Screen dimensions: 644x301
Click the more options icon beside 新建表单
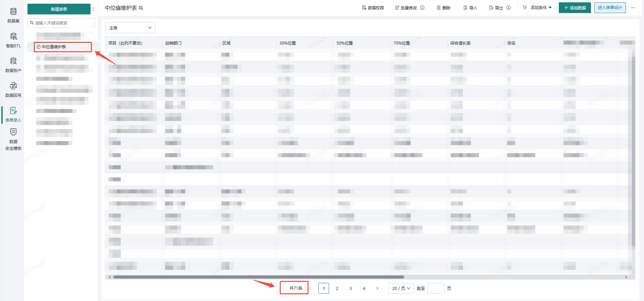point(93,9)
